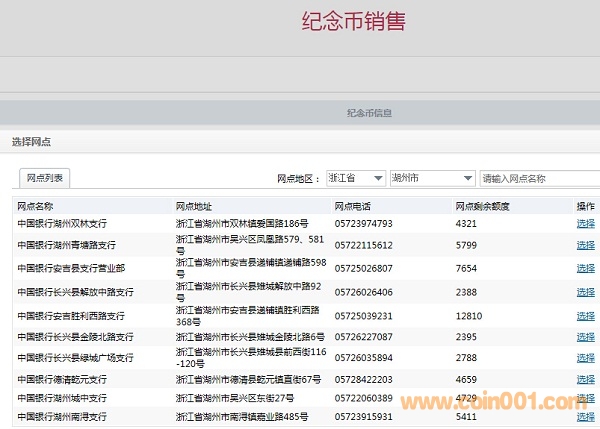Image resolution: width=600 pixels, height=429 pixels.
Task: Pick 选择 for 中国银行长兴县解放中路支行
Action: (x=585, y=292)
